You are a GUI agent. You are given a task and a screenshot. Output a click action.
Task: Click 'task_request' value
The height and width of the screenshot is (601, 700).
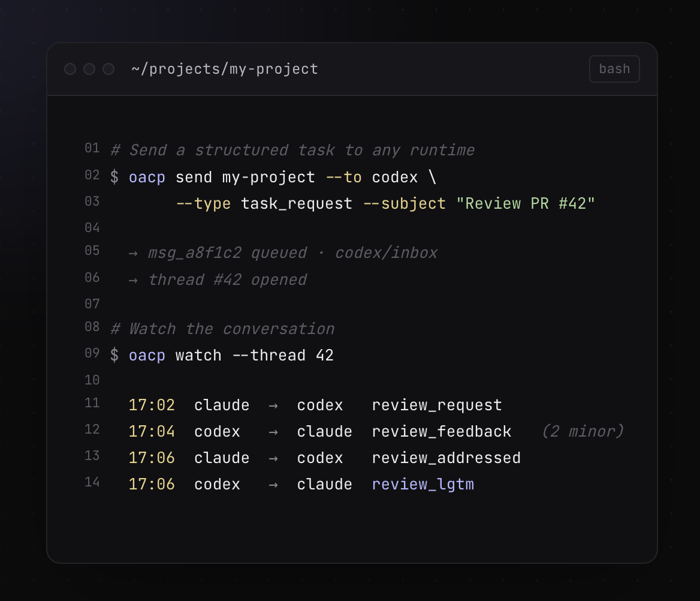[297, 204]
